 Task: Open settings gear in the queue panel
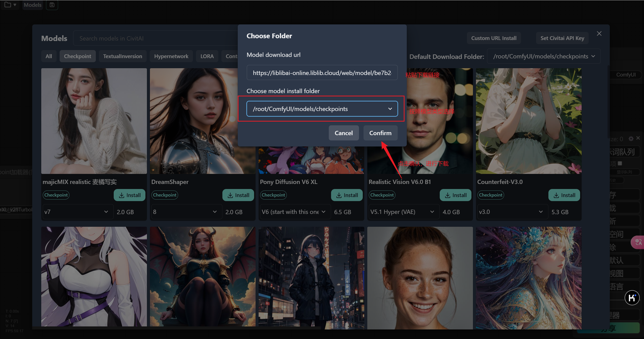point(631,139)
